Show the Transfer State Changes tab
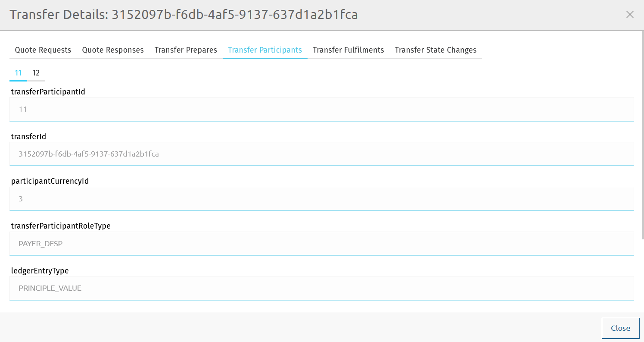The width and height of the screenshot is (644, 342). (x=436, y=50)
